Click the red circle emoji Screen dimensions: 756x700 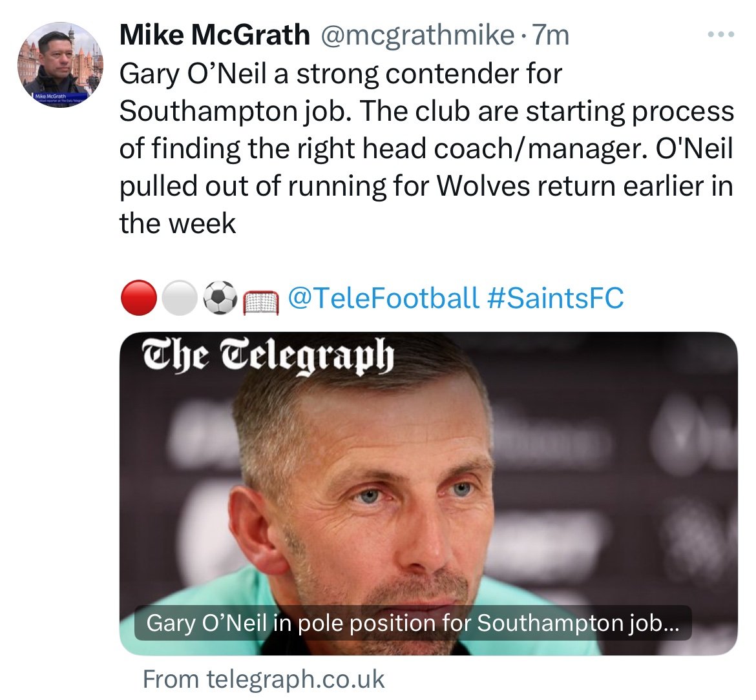(x=138, y=298)
